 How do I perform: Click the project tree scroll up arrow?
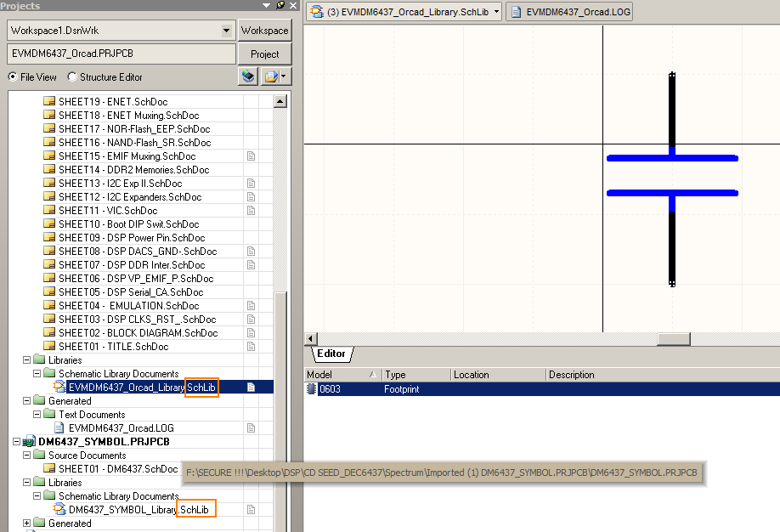pos(280,101)
